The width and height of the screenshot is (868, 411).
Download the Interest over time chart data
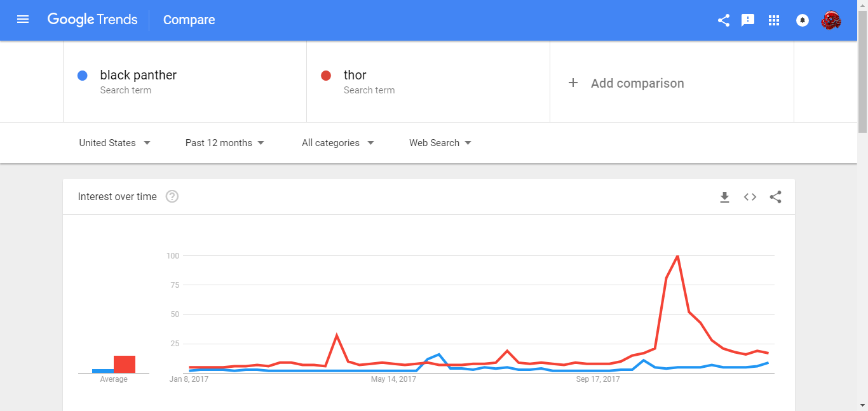tap(724, 197)
